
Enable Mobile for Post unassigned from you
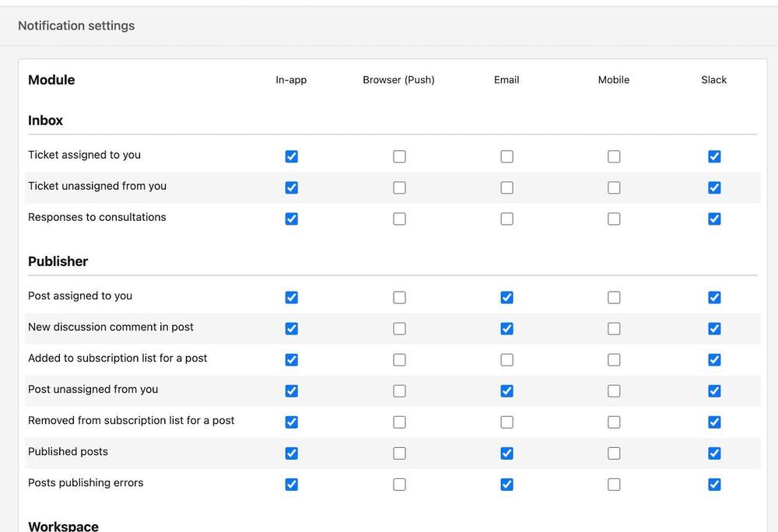[614, 391]
